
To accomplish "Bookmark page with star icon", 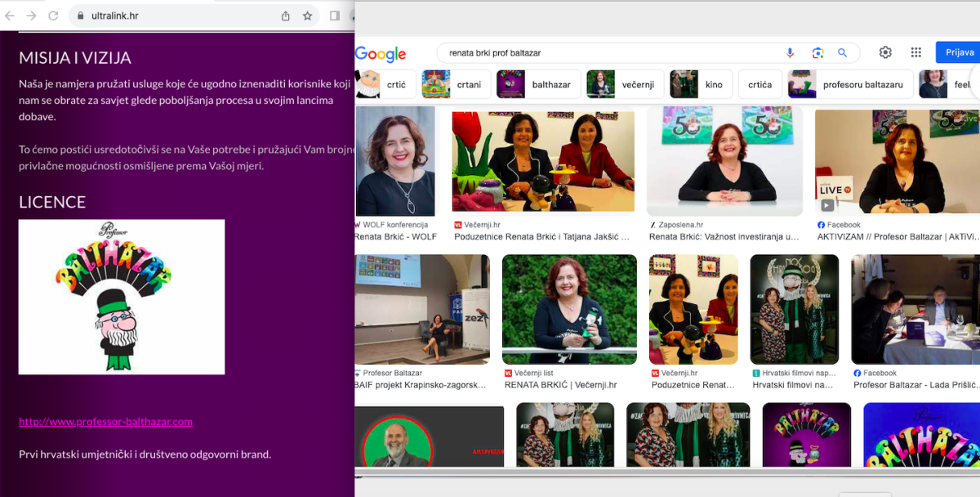I will point(308,16).
